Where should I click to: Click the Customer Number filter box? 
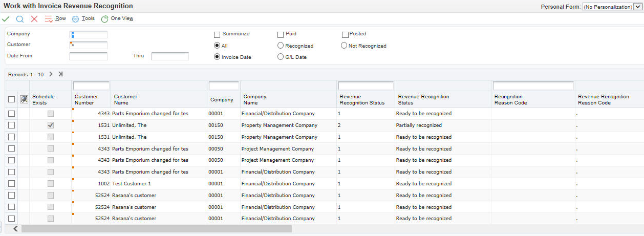click(x=91, y=85)
